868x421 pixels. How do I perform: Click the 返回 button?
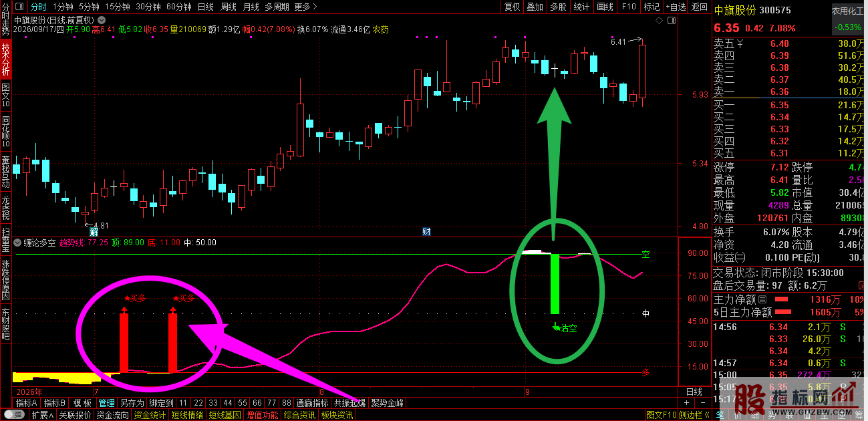click(x=699, y=7)
